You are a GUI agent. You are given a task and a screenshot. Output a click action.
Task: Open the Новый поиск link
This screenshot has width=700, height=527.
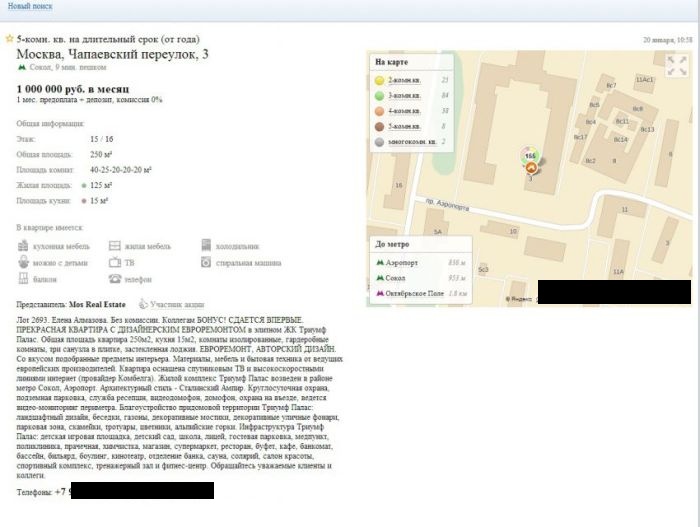(31, 6)
